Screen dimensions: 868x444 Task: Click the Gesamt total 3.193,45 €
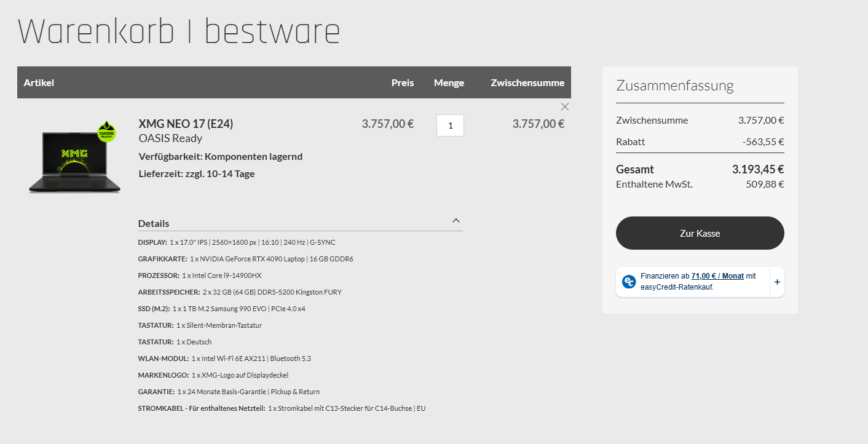point(758,169)
